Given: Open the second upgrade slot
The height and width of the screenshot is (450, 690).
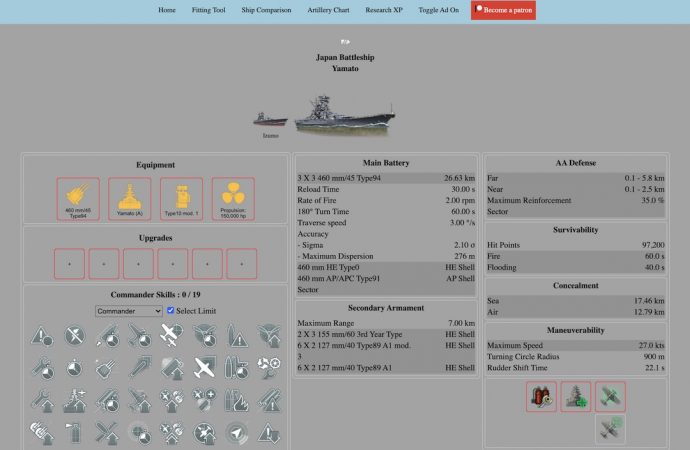Looking at the screenshot, I should point(104,264).
